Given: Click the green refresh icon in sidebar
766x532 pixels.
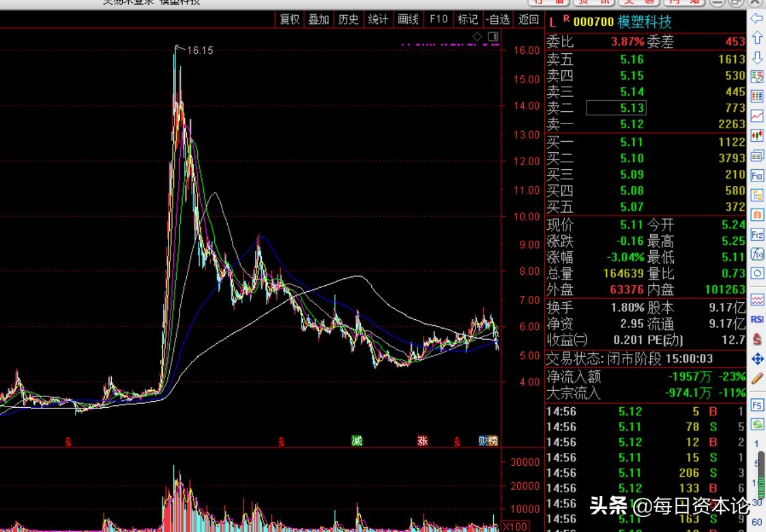Looking at the screenshot, I should (x=756, y=424).
